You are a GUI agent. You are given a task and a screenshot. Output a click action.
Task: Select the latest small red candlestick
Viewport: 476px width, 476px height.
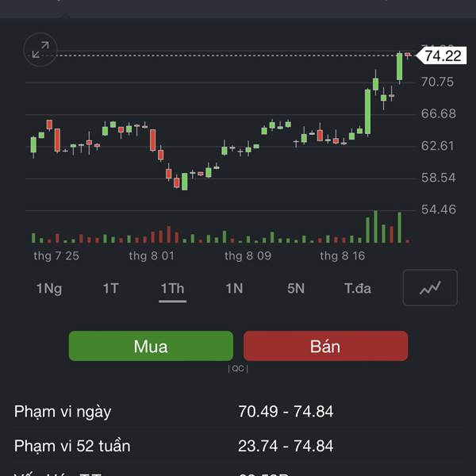[408, 55]
